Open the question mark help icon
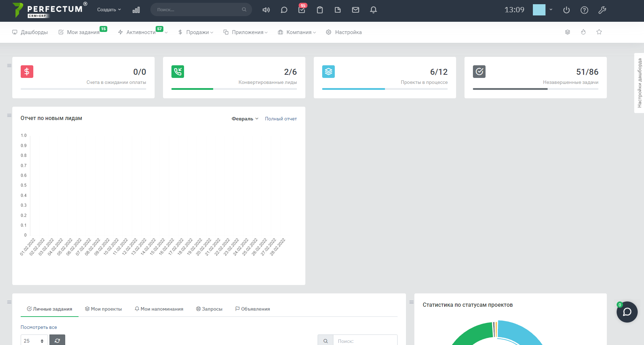The height and width of the screenshot is (345, 644). coord(584,10)
